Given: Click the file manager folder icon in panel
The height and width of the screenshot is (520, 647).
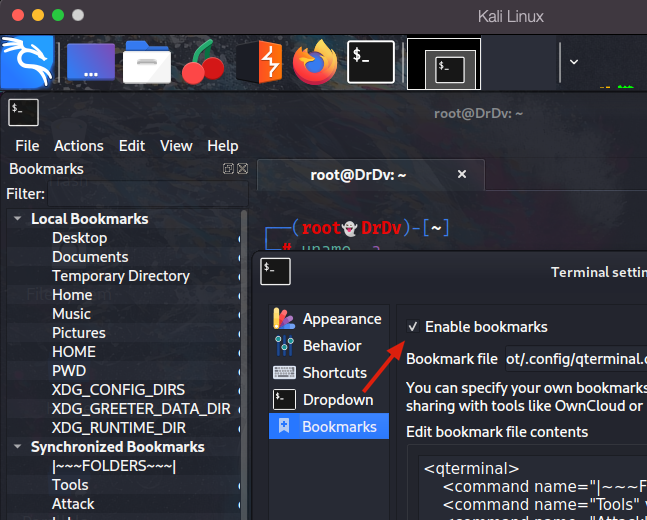Looking at the screenshot, I should point(151,62).
